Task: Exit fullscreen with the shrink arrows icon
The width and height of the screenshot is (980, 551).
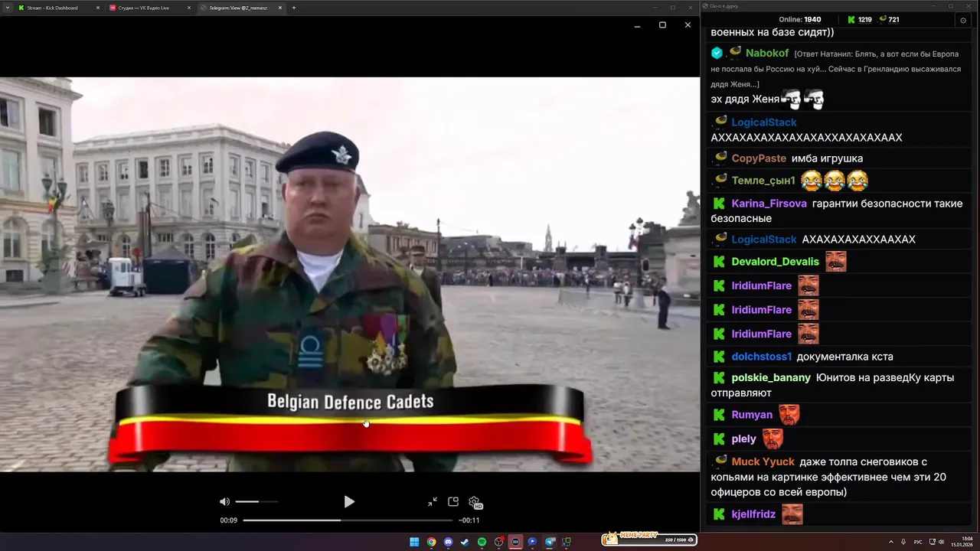Action: (433, 502)
